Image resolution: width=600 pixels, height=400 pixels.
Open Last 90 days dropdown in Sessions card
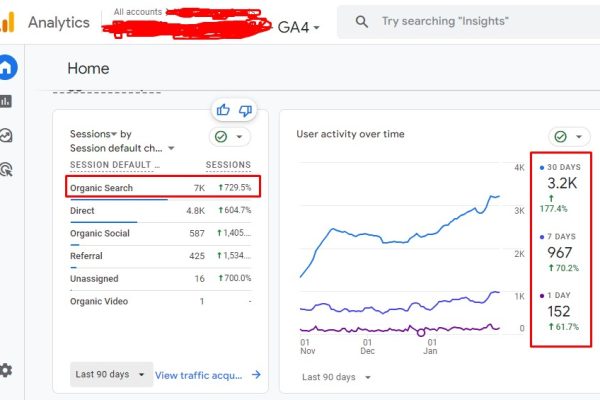click(112, 375)
